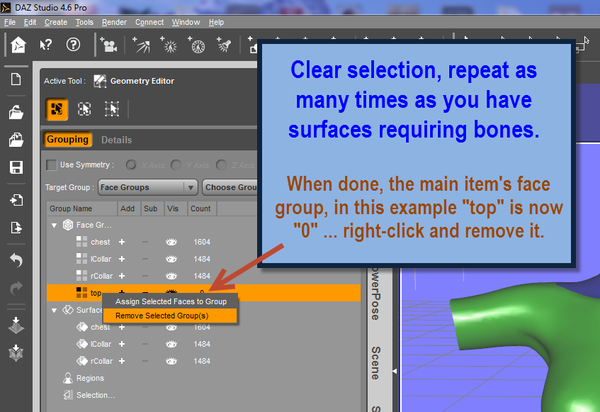The image size is (600, 412).
Task: Add selection to rCollar face group plus
Action: click(122, 276)
